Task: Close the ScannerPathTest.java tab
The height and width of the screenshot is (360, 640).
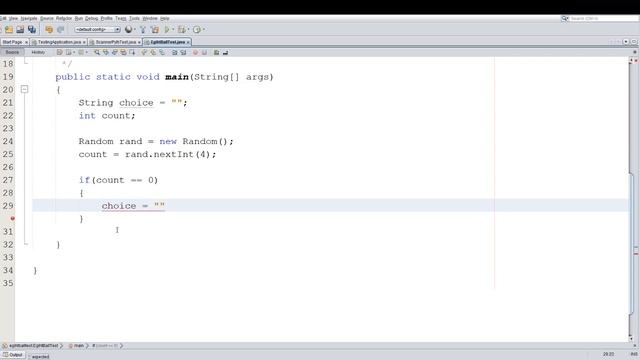Action: click(139, 42)
